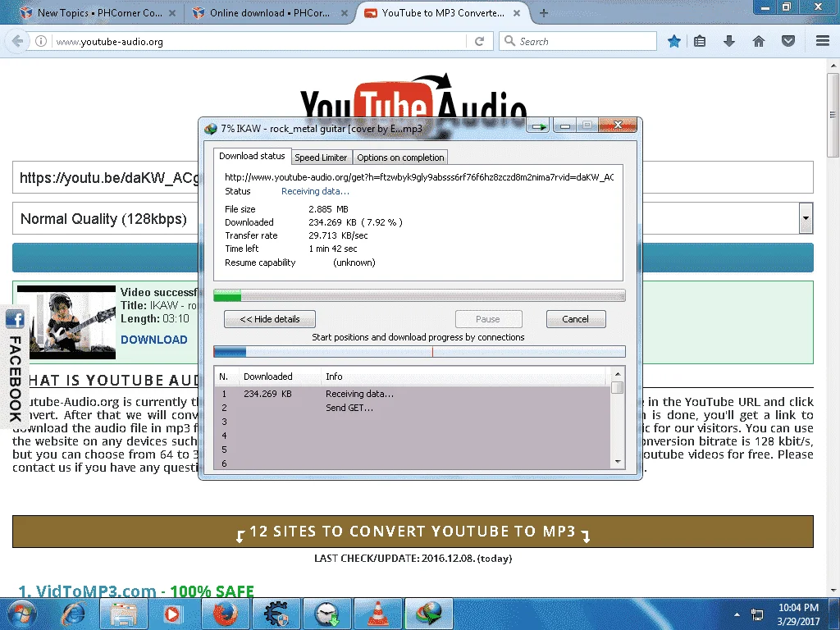This screenshot has height=630, width=840.
Task: Open site information icon in address bar
Action: 41,41
